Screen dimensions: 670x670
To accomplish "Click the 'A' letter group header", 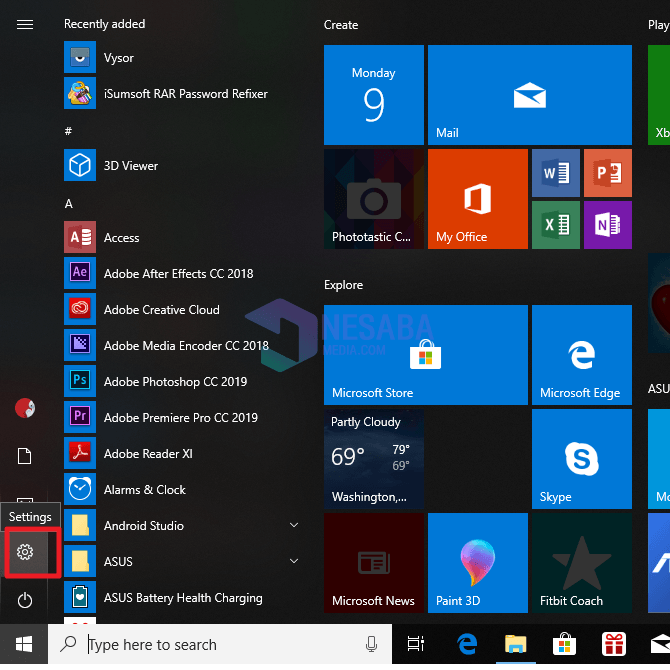I will (69, 203).
